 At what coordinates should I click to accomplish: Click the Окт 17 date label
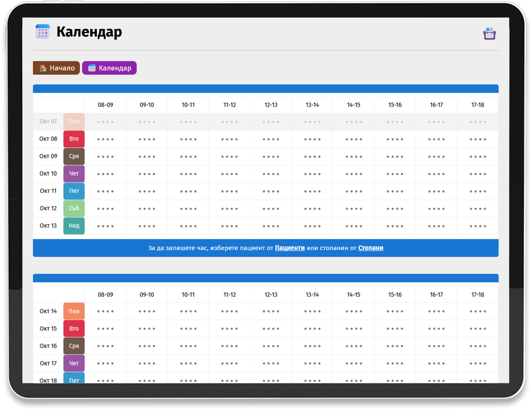click(48, 363)
